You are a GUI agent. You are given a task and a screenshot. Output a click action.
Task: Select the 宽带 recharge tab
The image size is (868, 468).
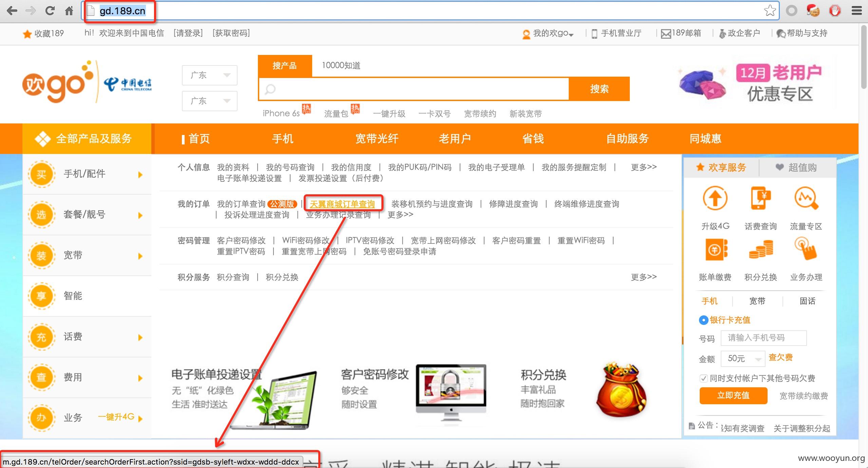click(757, 301)
